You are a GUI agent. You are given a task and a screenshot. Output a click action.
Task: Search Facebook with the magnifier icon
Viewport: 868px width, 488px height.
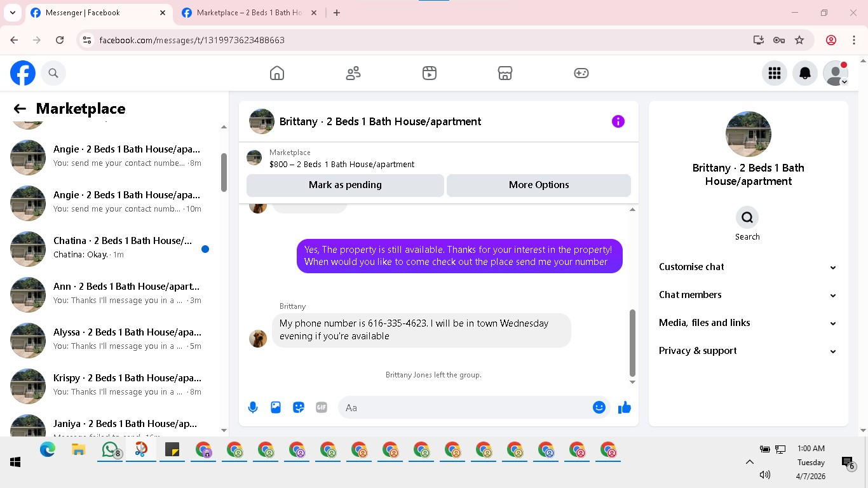pos(53,73)
